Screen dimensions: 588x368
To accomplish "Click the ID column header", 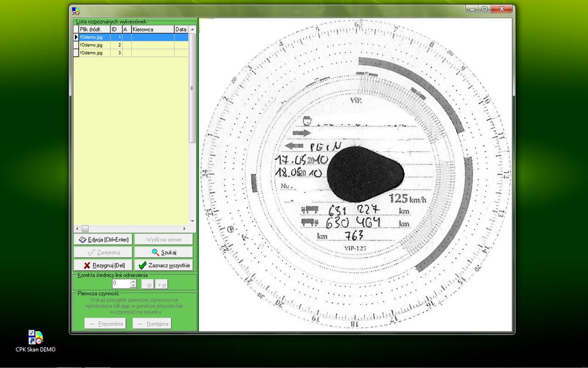I will pos(116,29).
